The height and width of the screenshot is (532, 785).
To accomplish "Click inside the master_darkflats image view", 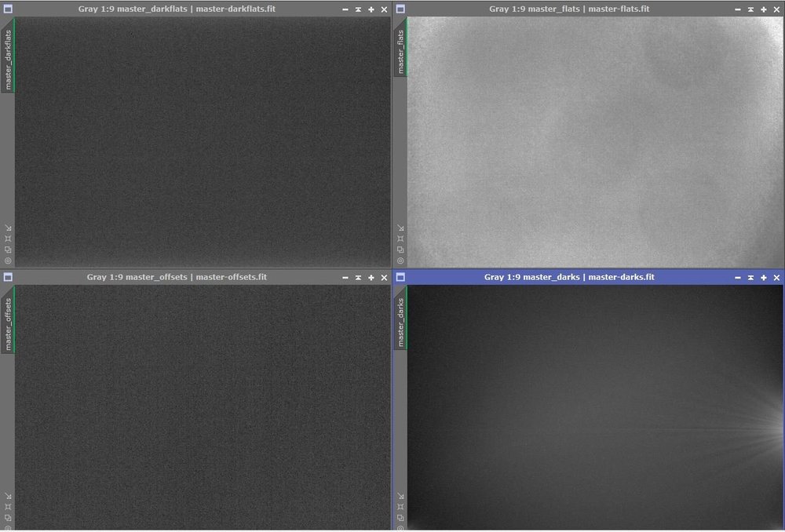I will click(x=203, y=143).
